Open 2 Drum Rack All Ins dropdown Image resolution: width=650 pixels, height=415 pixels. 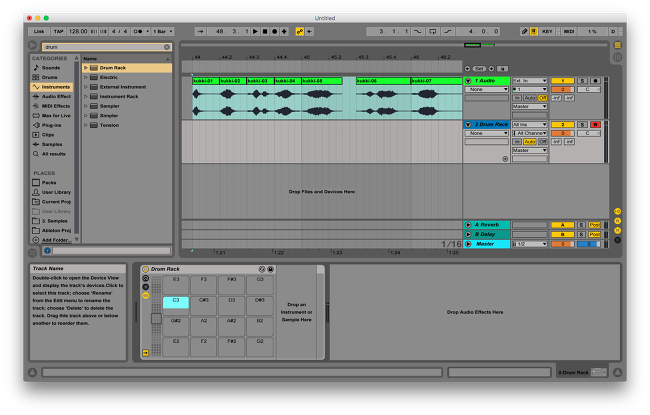(530, 124)
